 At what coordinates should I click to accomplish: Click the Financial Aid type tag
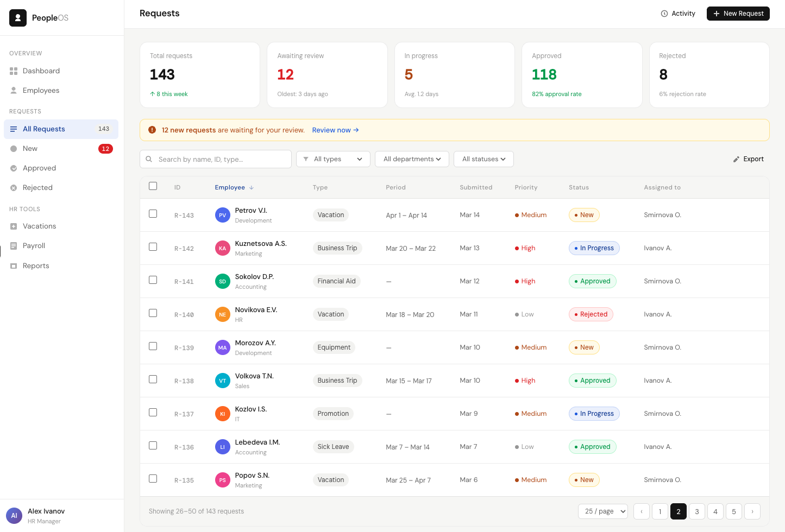coord(337,281)
